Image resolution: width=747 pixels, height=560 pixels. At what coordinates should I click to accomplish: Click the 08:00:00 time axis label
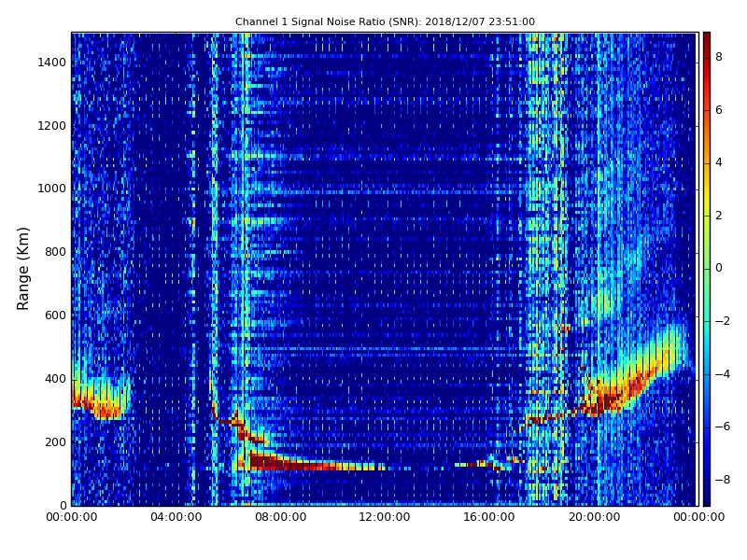coord(281,517)
